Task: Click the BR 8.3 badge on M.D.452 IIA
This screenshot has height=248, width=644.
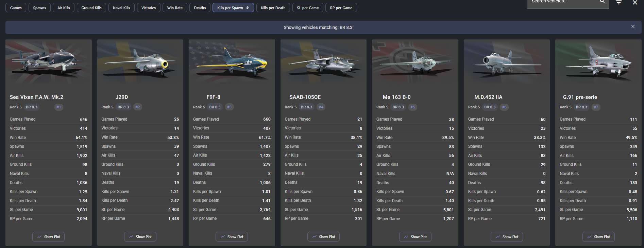Action: (x=490, y=107)
